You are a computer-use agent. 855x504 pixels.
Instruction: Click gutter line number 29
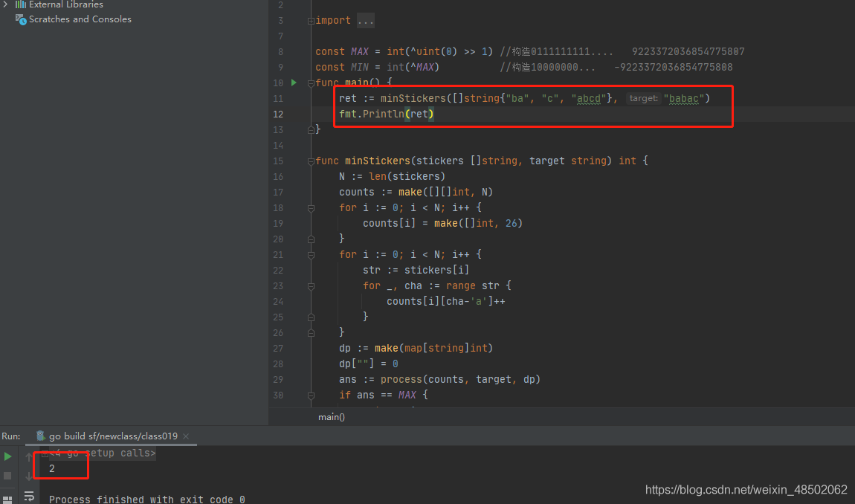pos(278,380)
